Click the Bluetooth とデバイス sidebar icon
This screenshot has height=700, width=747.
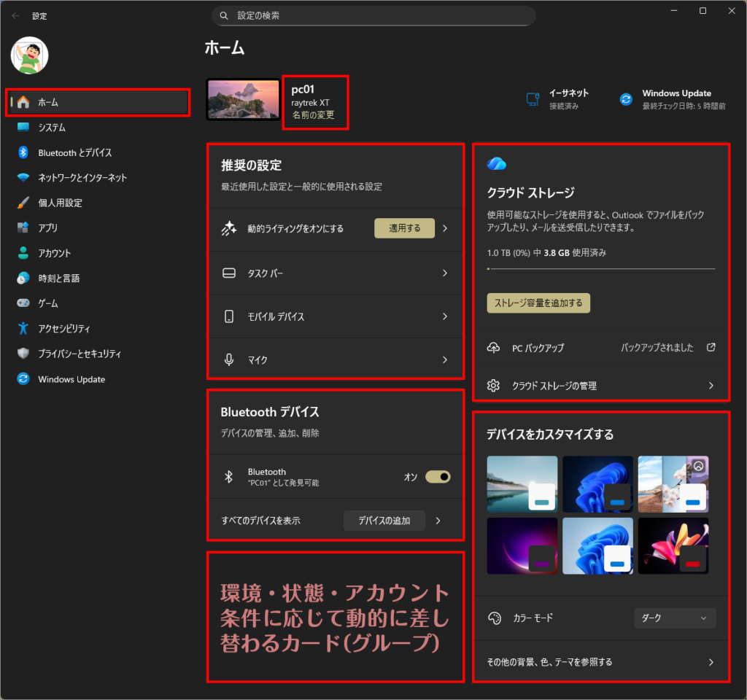click(x=23, y=152)
